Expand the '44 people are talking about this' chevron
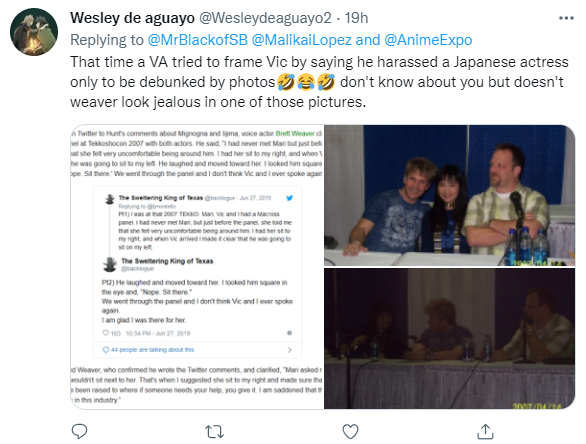Viewport: 586px width, 444px height. pyautogui.click(x=289, y=350)
